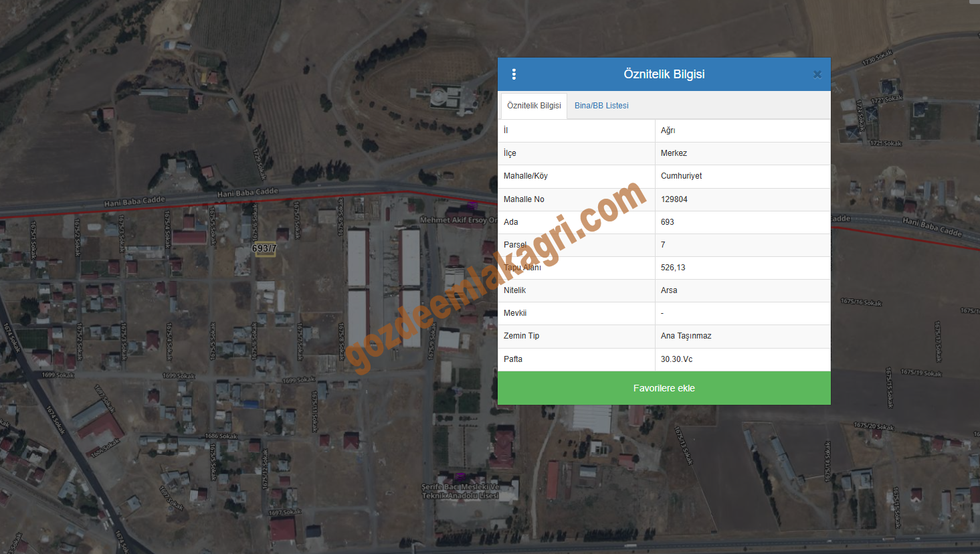980x554 pixels.
Task: Click the Mehmet Akif Ersoy map label
Action: [x=458, y=220]
